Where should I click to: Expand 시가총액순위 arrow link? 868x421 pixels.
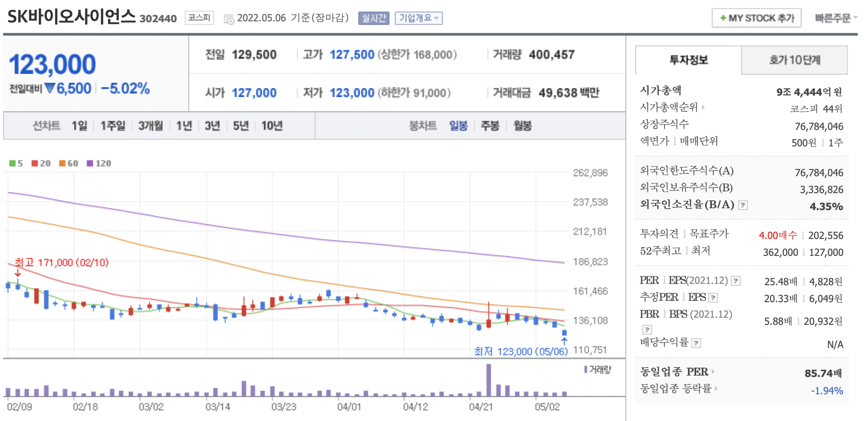[x=703, y=107]
